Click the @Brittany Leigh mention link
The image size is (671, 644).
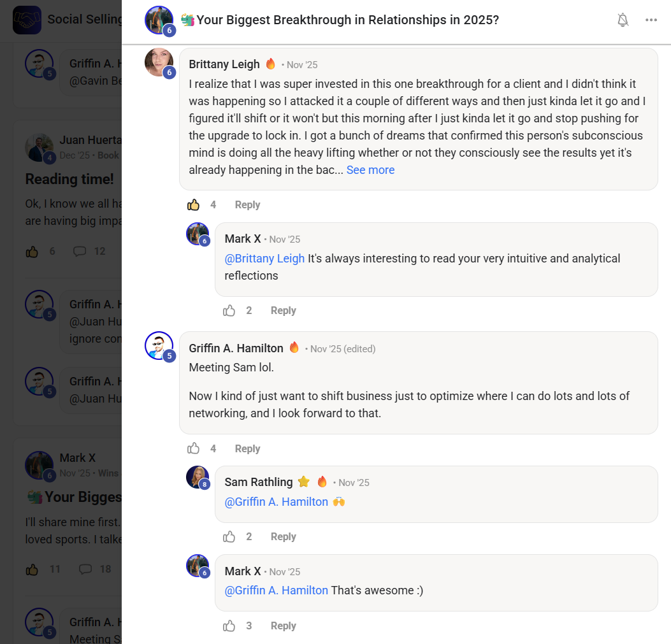click(x=264, y=259)
